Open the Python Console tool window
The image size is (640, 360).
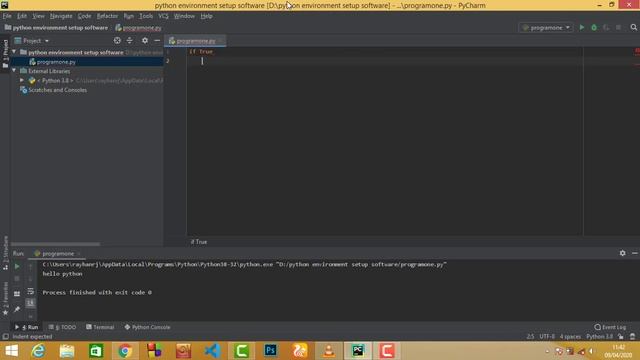(147, 327)
